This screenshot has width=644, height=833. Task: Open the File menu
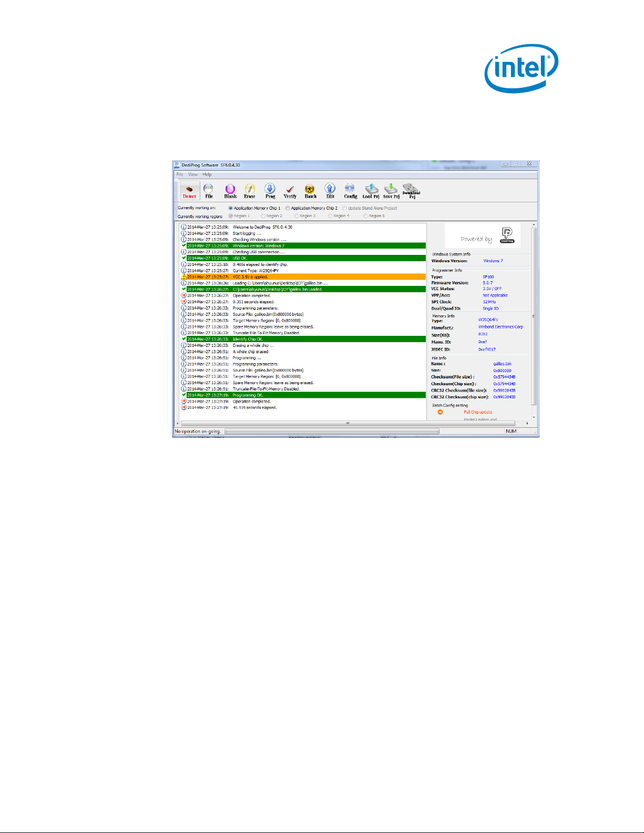click(x=180, y=174)
